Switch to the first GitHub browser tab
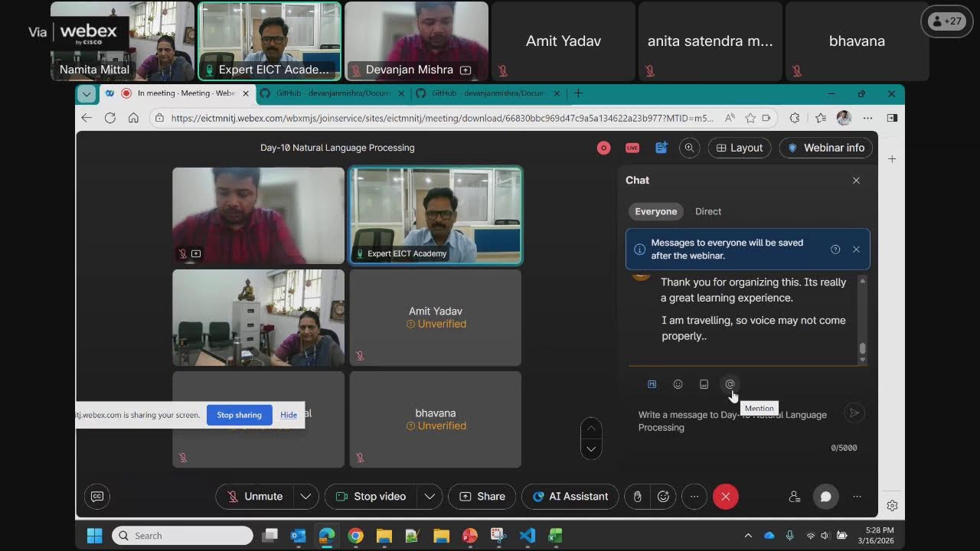This screenshot has width=980, height=551. 331,93
